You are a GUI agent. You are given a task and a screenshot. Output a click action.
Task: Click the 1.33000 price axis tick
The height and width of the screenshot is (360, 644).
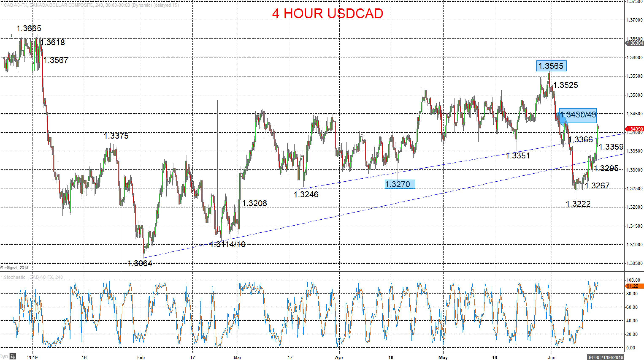coord(634,170)
